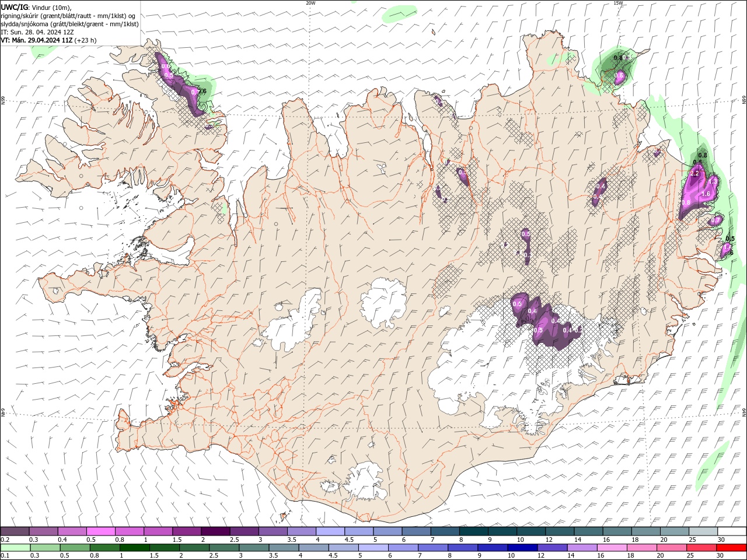Click the 2.2 precipitation value on the east coast

click(x=694, y=174)
